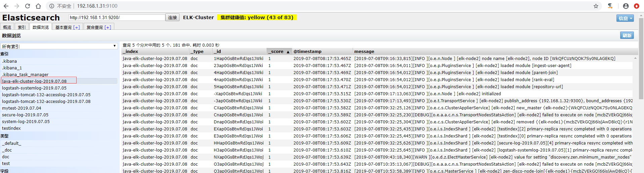Viewport: 644px width, 173px height.
Task: Bookmark this page with star icon
Action: [x=596, y=6]
